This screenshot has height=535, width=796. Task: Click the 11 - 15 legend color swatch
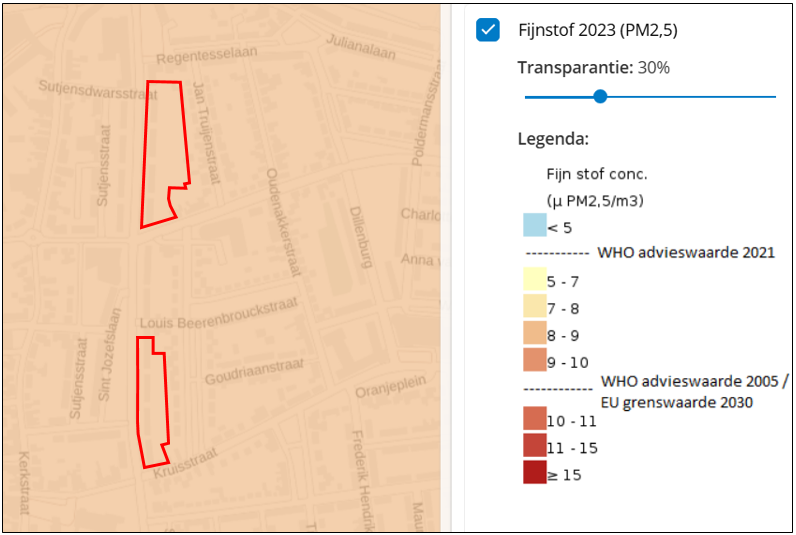click(x=534, y=446)
